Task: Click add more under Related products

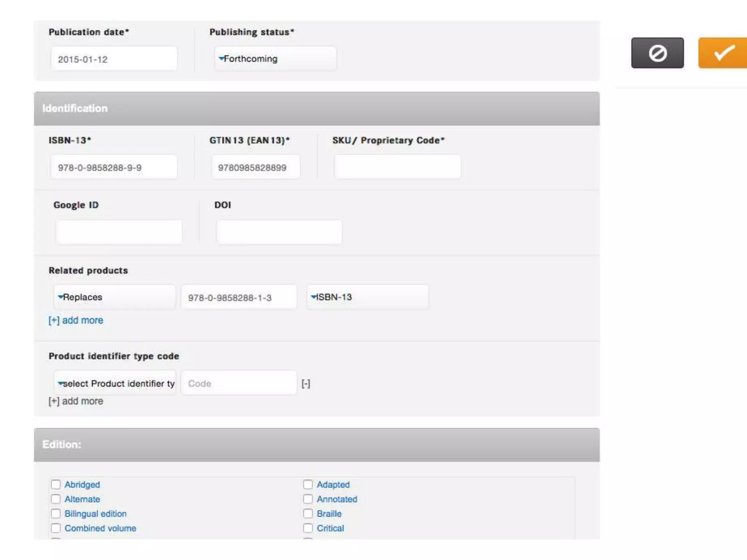Action: (76, 320)
